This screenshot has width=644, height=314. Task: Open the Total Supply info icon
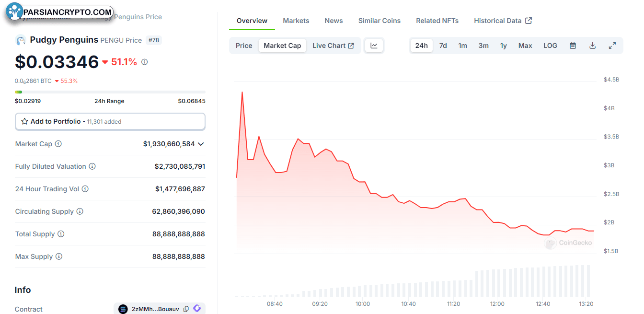pyautogui.click(x=61, y=234)
